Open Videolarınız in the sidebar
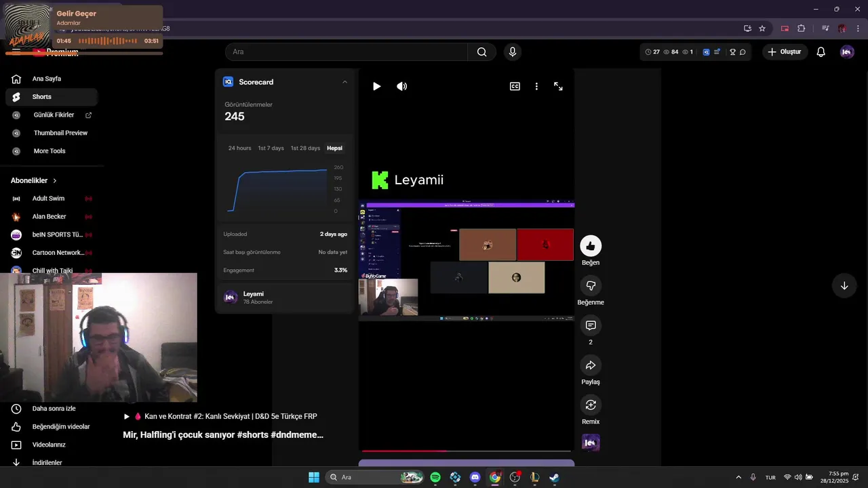 click(52, 445)
